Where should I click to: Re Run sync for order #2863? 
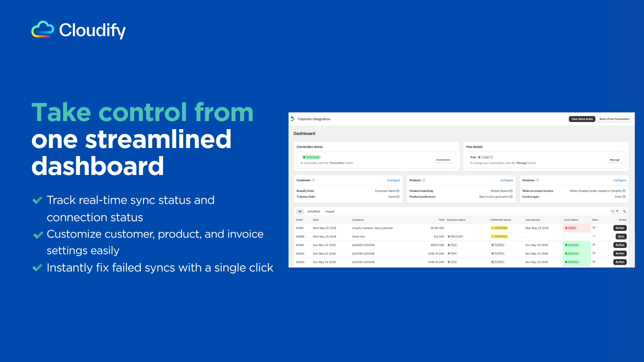pos(620,262)
